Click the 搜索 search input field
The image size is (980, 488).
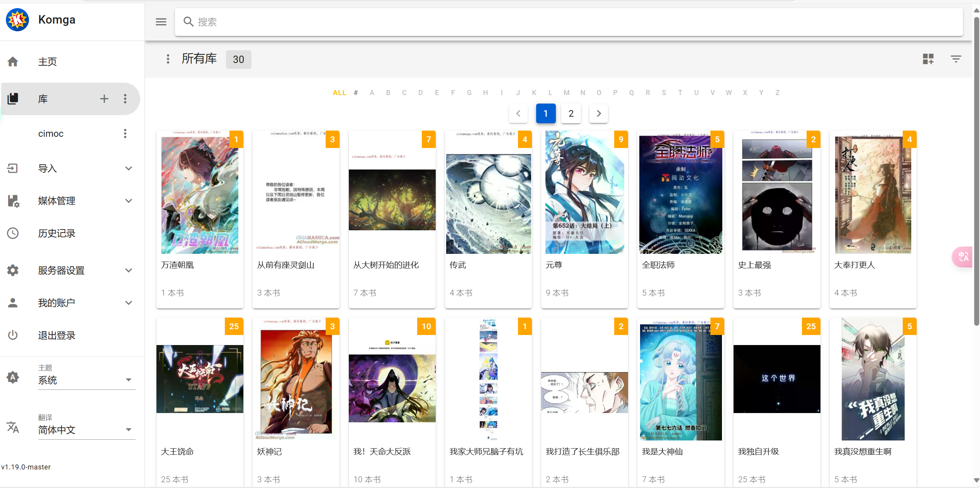coord(569,22)
